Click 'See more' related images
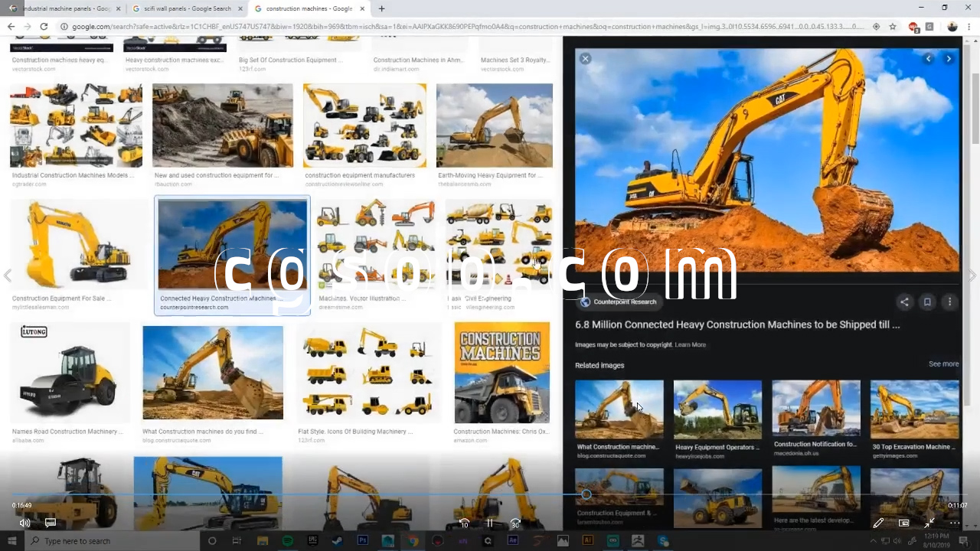 943,364
